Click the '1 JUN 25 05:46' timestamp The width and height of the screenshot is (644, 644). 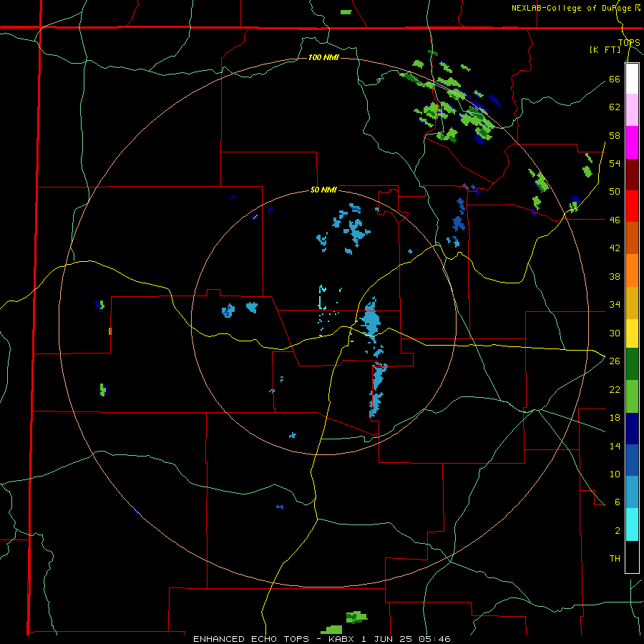point(406,639)
